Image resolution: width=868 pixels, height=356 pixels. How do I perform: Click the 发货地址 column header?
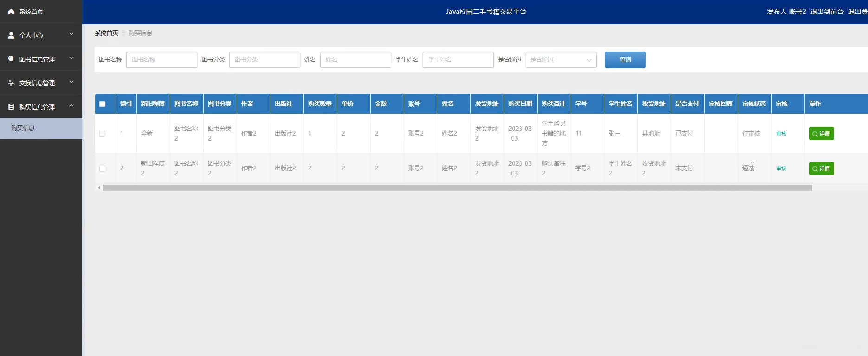click(x=487, y=104)
